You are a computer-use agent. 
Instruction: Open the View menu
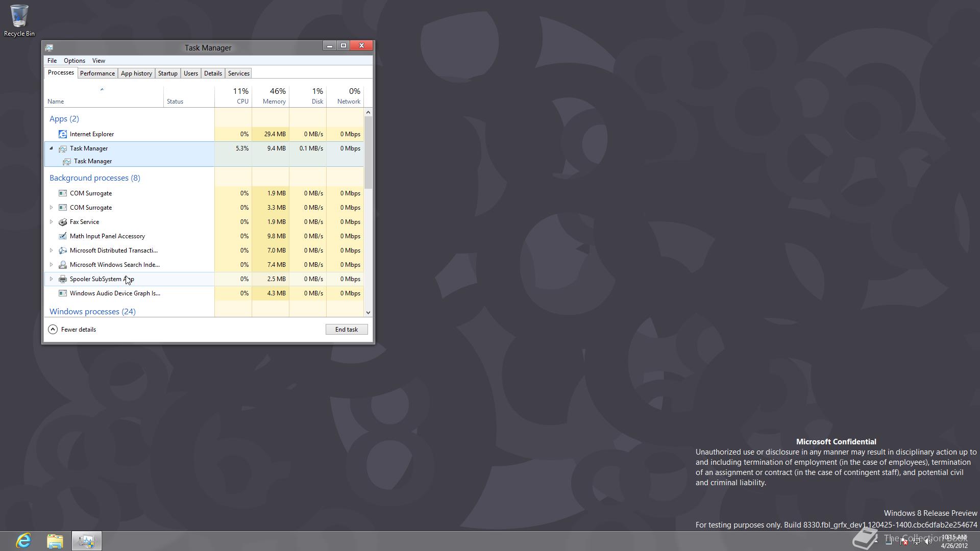pyautogui.click(x=99, y=61)
